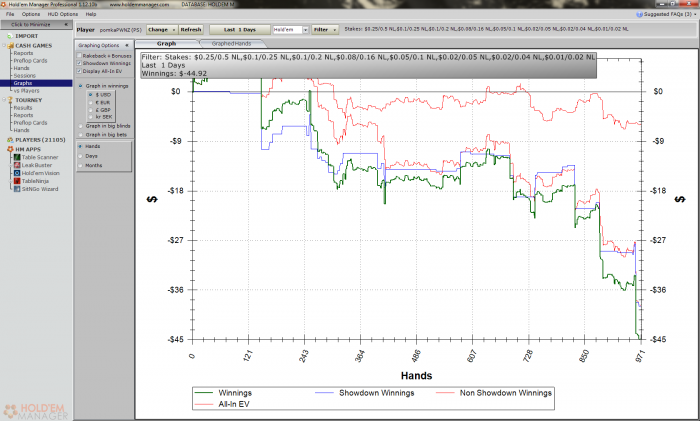This screenshot has width=700, height=421.
Task: Collapse Graphing Options panel arrow
Action: [127, 46]
